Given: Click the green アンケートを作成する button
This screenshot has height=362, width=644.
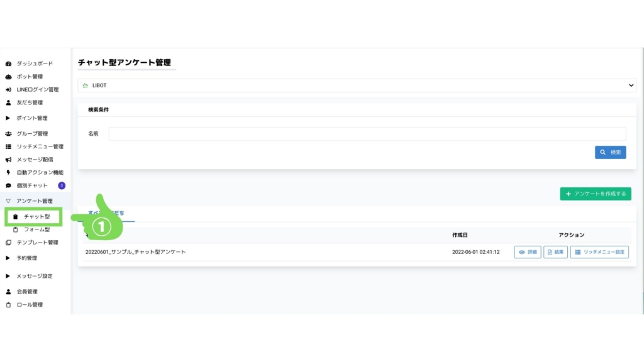Looking at the screenshot, I should tap(595, 194).
